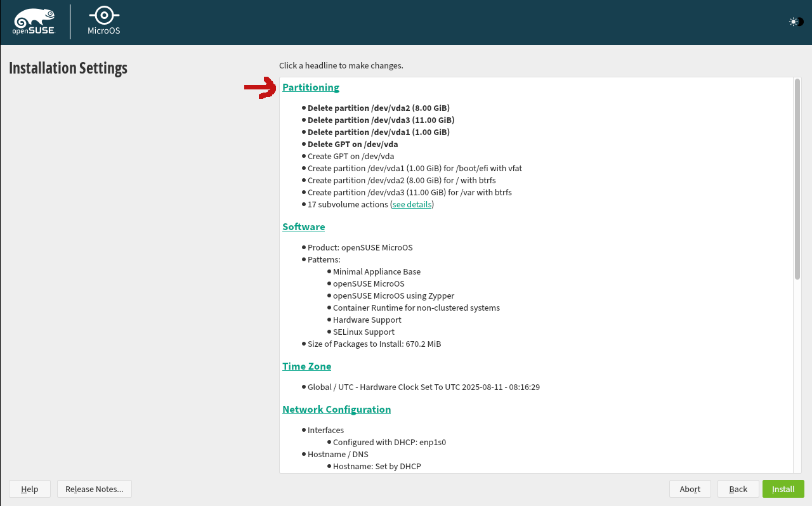The image size is (812, 506).
Task: Click the Product: openSUSE MicroOS entry
Action: pos(360,247)
